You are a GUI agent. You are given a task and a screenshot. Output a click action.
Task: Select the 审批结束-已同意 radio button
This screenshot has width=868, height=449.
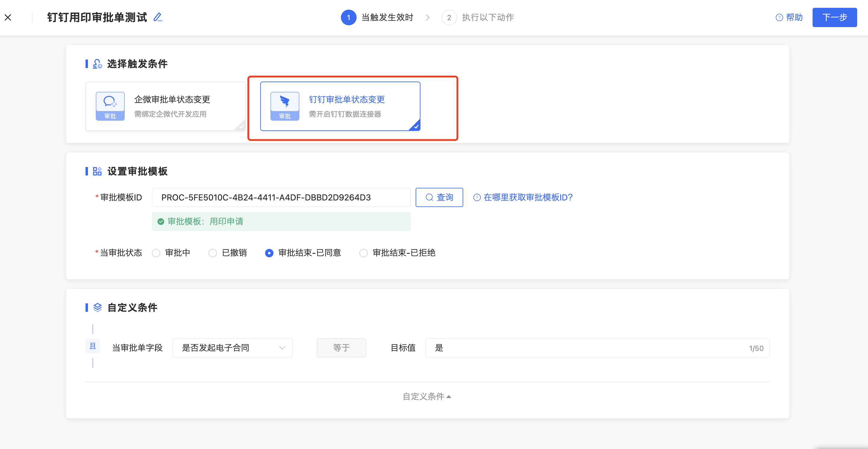click(x=269, y=253)
